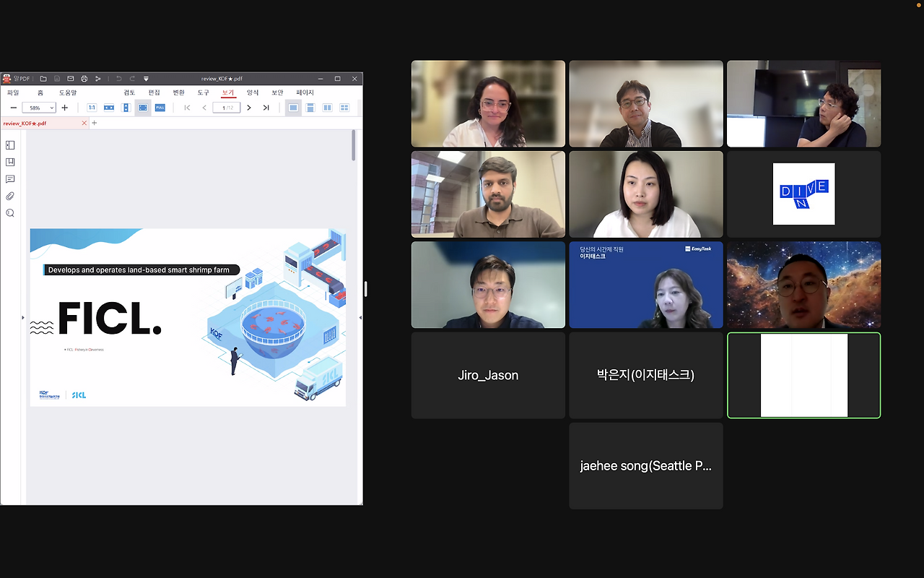Select the 이지태스크 EasyTask background video tile
Viewport: 924px width, 578px height.
click(x=646, y=285)
